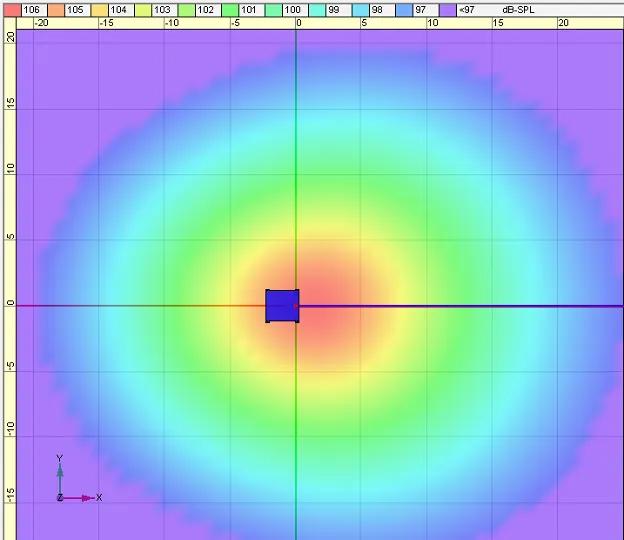
Task: Pick the 103 dB yellow-green legend swatch
Action: (143, 9)
